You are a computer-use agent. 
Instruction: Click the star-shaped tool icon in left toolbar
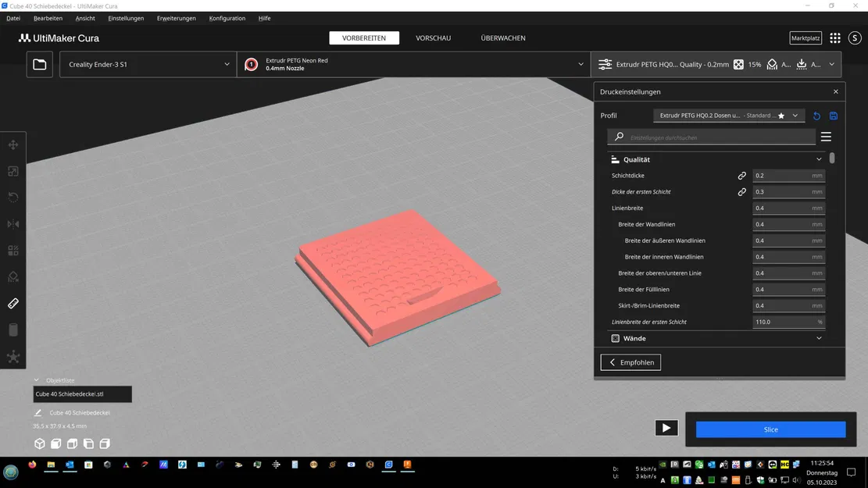(13, 357)
